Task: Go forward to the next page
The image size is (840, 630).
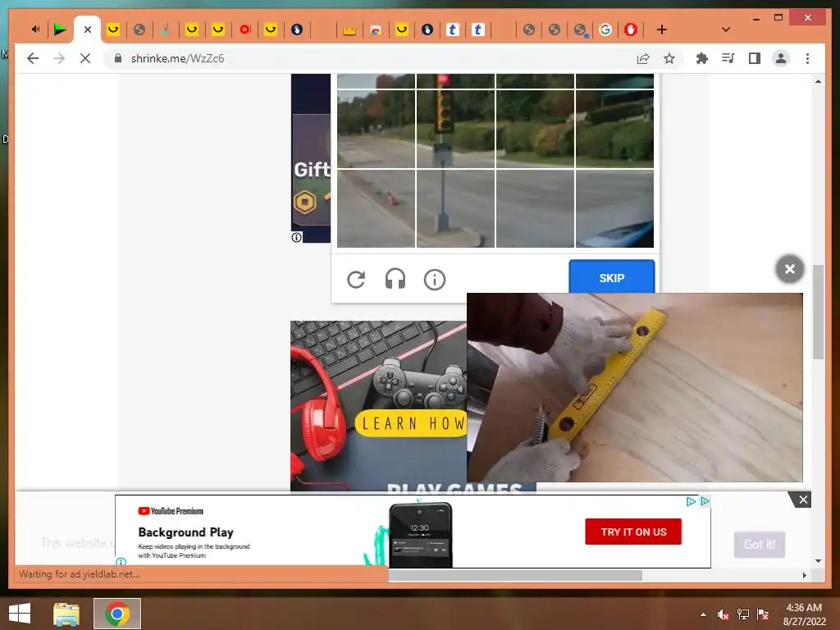Action: [x=59, y=58]
